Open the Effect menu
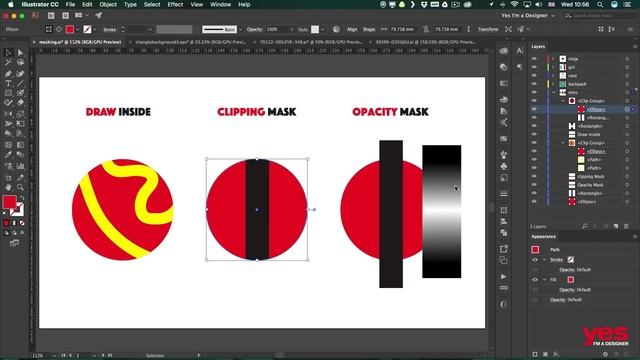640x360 pixels. 175,4
